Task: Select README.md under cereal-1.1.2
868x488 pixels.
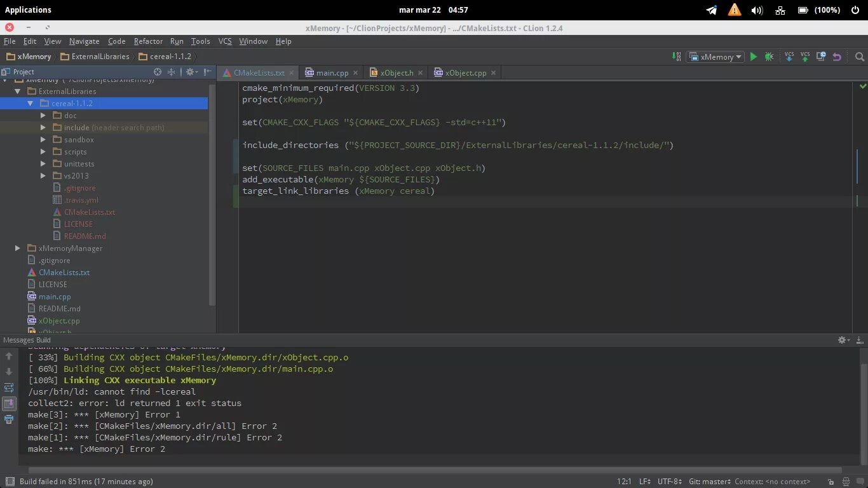Action: coord(85,236)
